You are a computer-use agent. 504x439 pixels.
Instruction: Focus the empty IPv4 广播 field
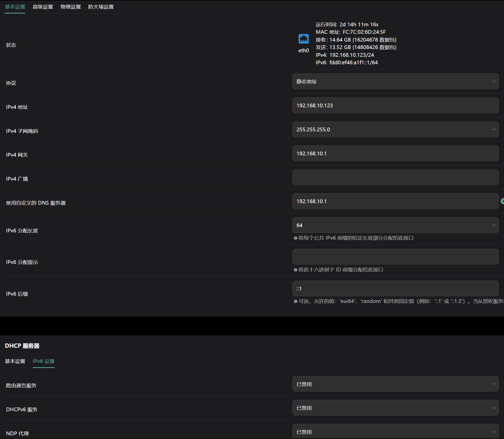[395, 177]
